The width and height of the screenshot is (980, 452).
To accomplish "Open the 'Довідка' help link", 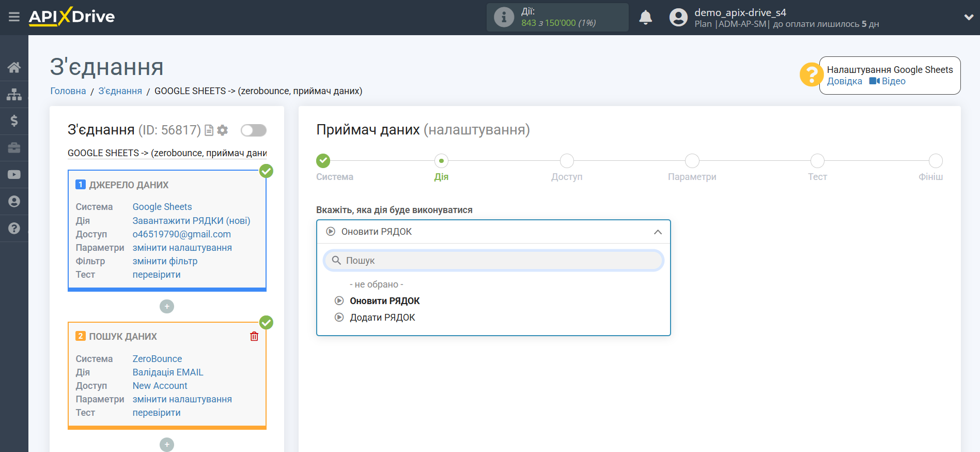I will pos(844,81).
